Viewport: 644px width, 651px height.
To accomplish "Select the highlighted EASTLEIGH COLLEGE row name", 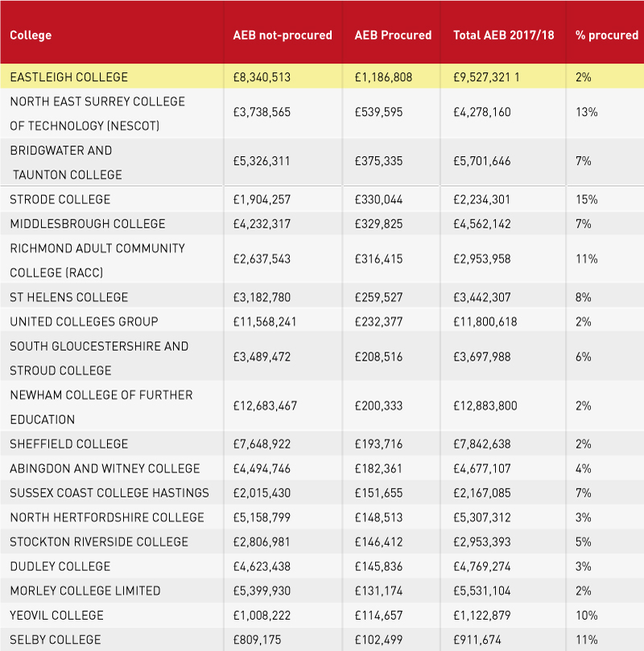I will tap(69, 77).
